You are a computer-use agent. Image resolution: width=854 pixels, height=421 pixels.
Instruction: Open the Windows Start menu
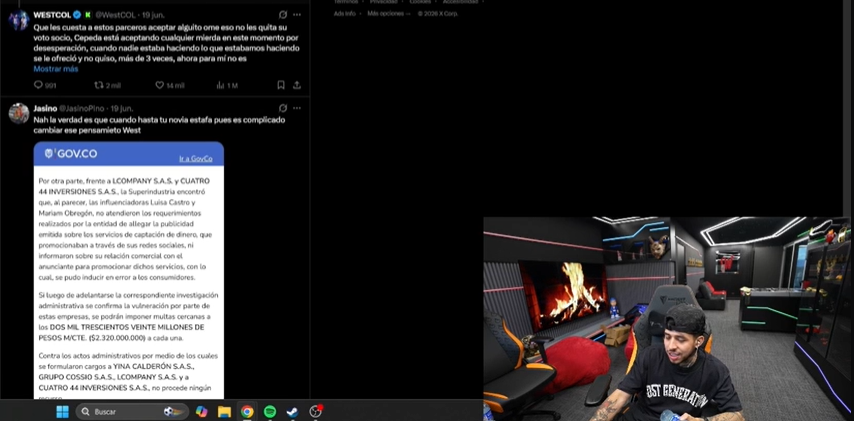click(63, 412)
